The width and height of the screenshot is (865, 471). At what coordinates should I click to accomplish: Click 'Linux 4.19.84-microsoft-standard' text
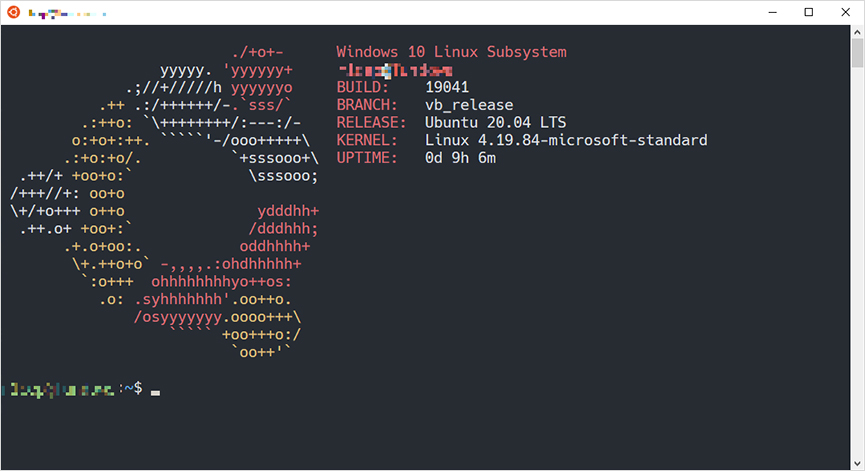point(566,140)
